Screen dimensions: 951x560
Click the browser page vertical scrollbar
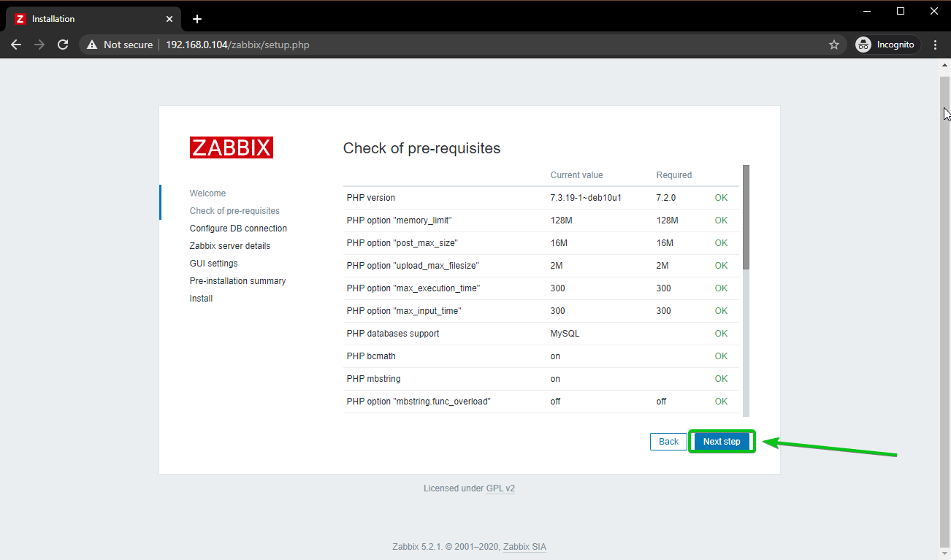[x=945, y=310]
